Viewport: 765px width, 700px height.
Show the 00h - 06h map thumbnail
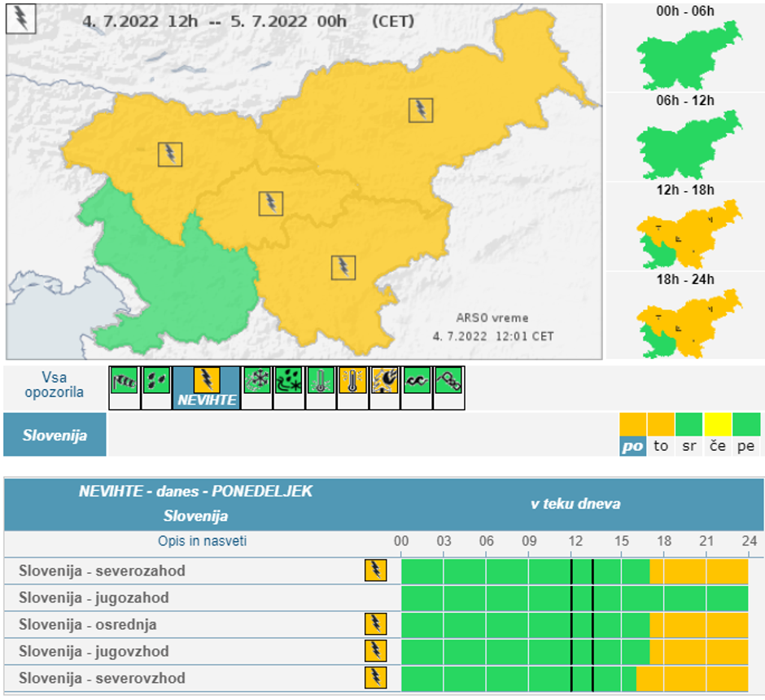[687, 50]
